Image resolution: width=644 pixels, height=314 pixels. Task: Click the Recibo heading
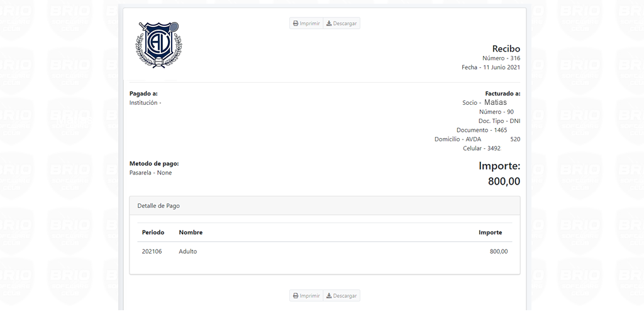[x=506, y=49]
